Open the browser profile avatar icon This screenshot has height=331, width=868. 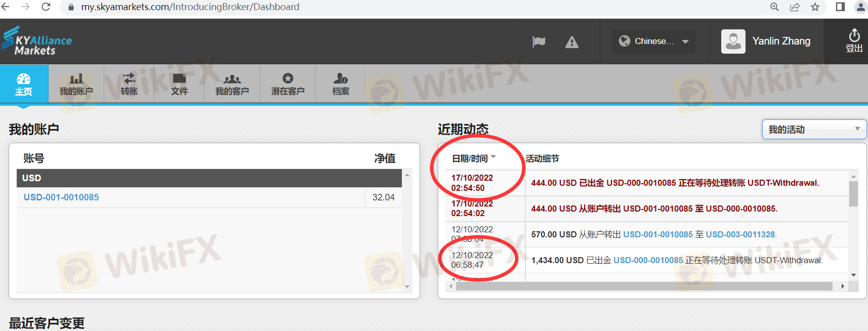(860, 7)
